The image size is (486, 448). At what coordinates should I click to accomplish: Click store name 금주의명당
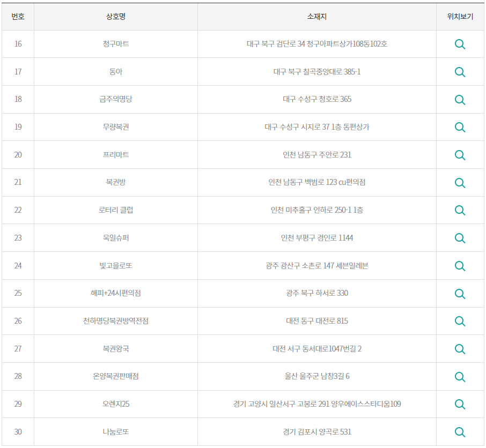point(116,99)
